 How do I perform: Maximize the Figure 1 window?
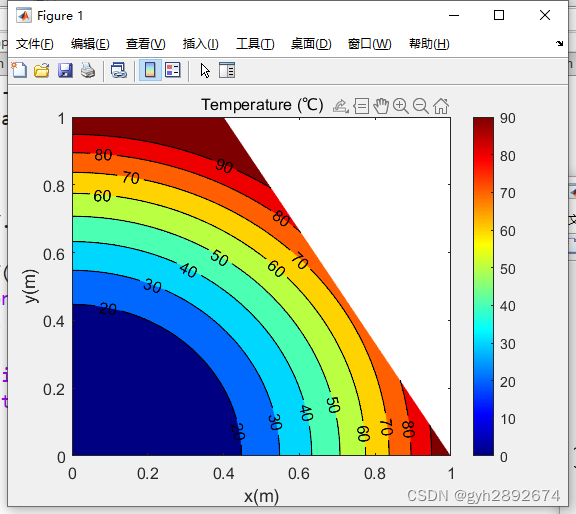pos(498,15)
